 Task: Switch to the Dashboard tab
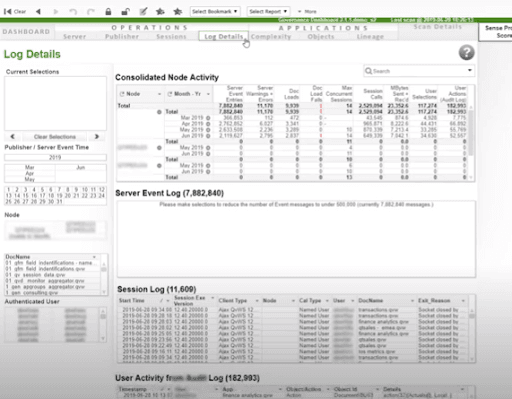(x=26, y=32)
